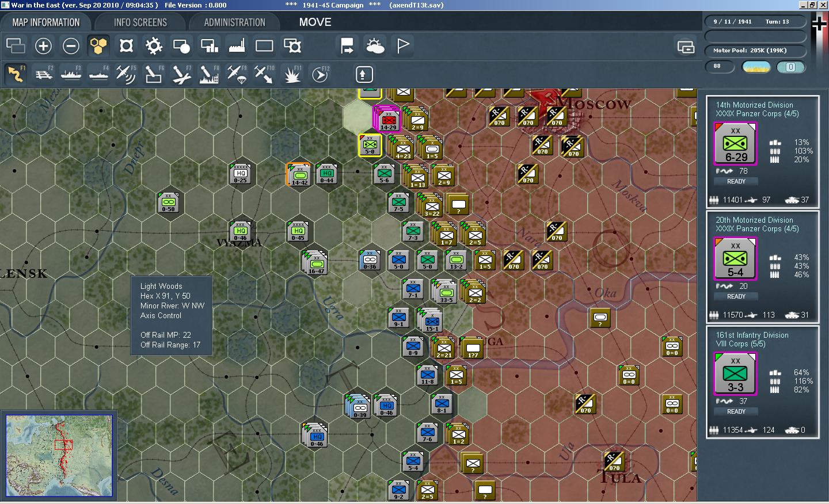Select the F9 air transport parachute icon
This screenshot has width=829, height=504.
[237, 74]
